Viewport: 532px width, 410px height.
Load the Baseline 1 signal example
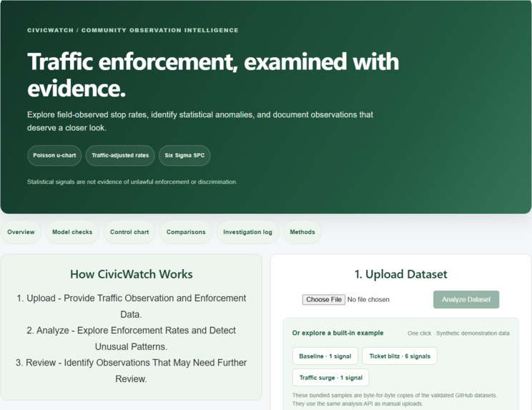(x=325, y=356)
